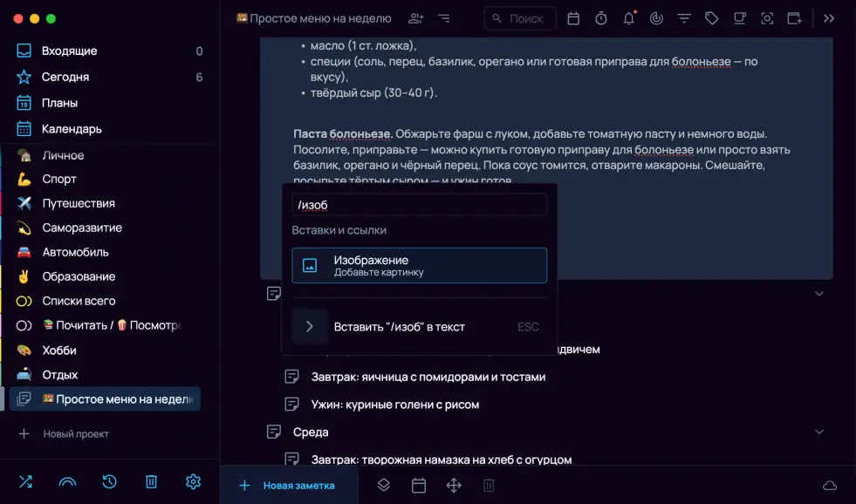This screenshot has width=856, height=504.
Task: Open the Сегодня list in sidebar
Action: 65,77
